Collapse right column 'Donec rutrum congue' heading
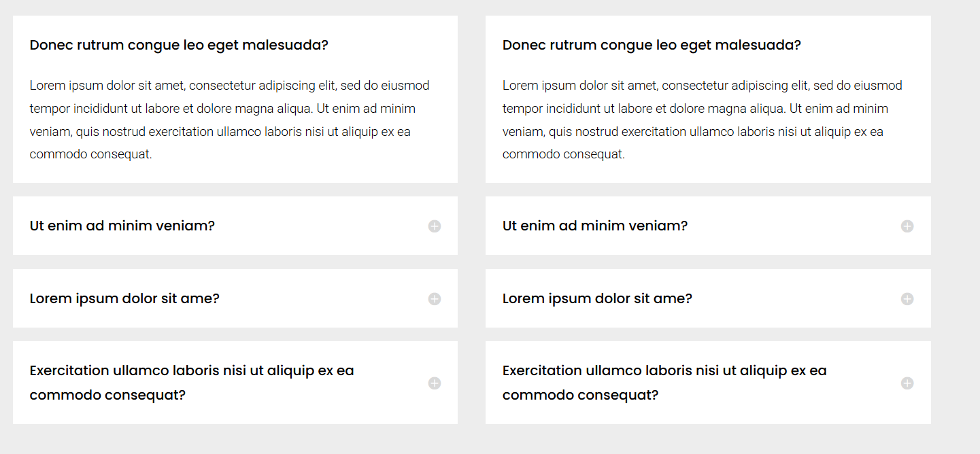Image resolution: width=980 pixels, height=454 pixels. click(x=652, y=46)
